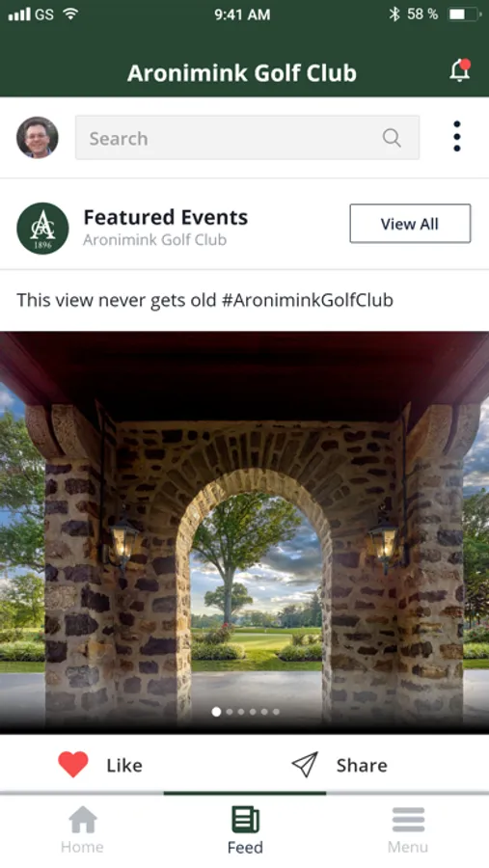Select the second carousel dot
The width and height of the screenshot is (489, 868).
tap(230, 712)
